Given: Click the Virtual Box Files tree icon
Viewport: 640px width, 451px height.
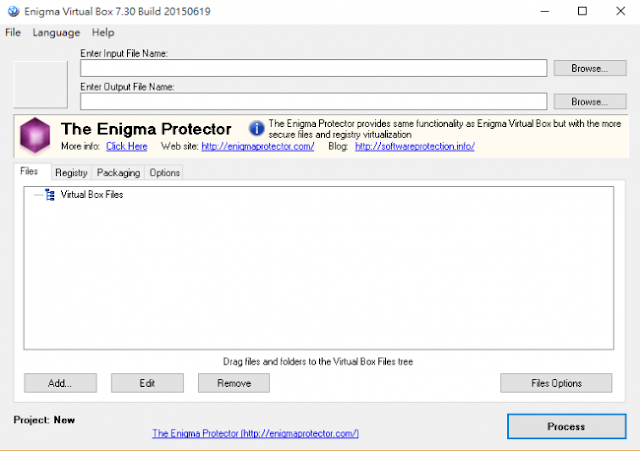Looking at the screenshot, I should click(50, 195).
